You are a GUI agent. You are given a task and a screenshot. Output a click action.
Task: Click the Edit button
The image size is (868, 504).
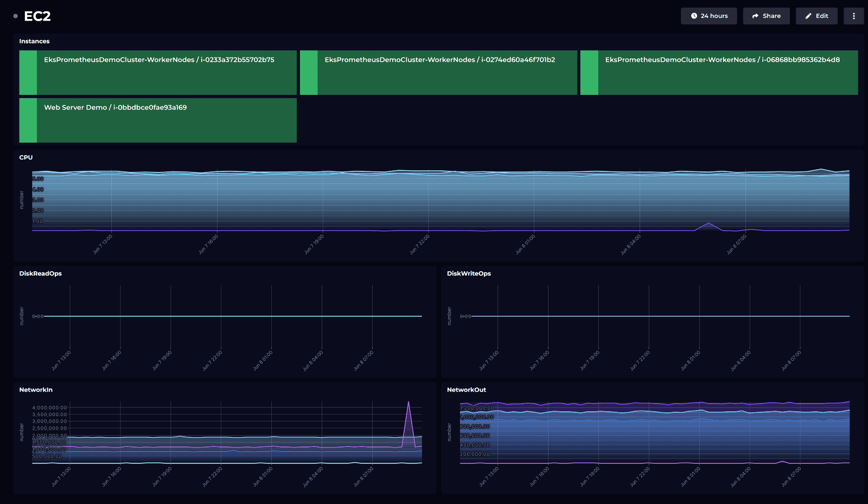tap(816, 16)
